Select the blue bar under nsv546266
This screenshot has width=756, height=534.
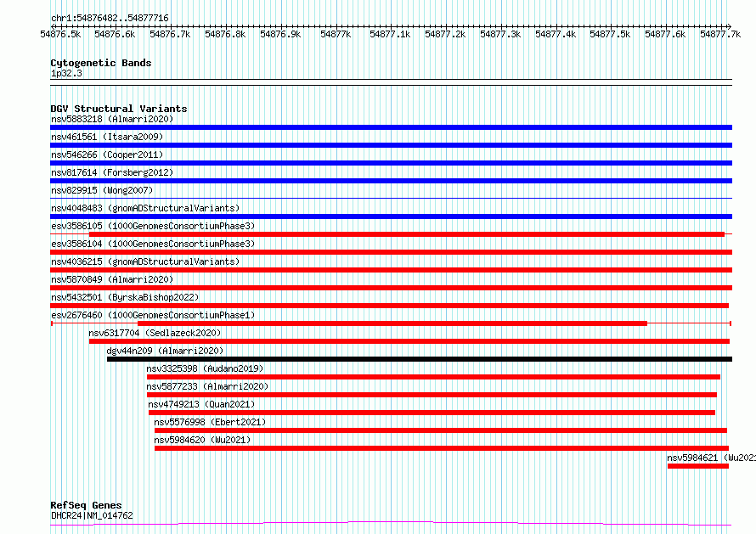tap(391, 163)
